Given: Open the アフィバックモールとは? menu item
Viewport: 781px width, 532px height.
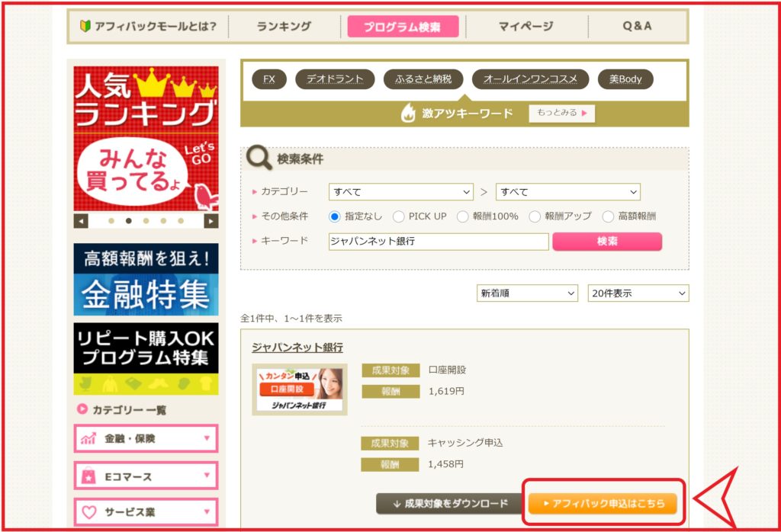Looking at the screenshot, I should (x=149, y=26).
